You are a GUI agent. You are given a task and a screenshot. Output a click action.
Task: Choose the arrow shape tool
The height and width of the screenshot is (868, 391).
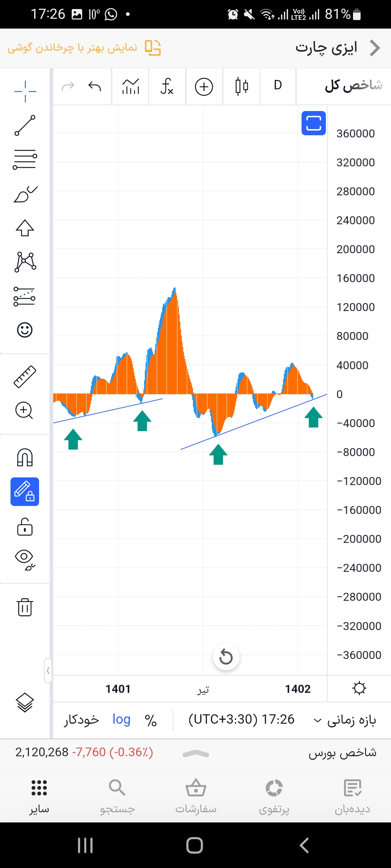coord(25,228)
